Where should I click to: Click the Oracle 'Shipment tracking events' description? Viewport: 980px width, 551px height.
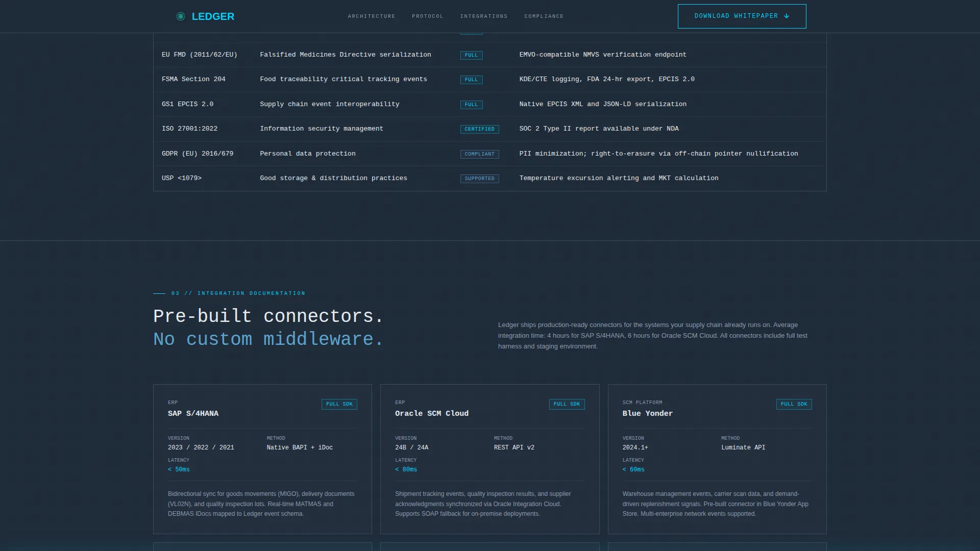(483, 504)
